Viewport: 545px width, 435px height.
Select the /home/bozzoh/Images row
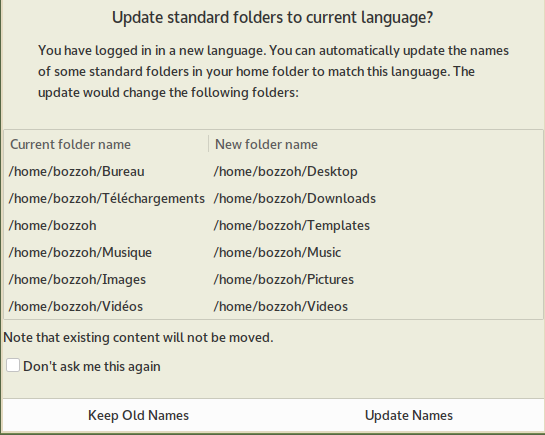273,279
